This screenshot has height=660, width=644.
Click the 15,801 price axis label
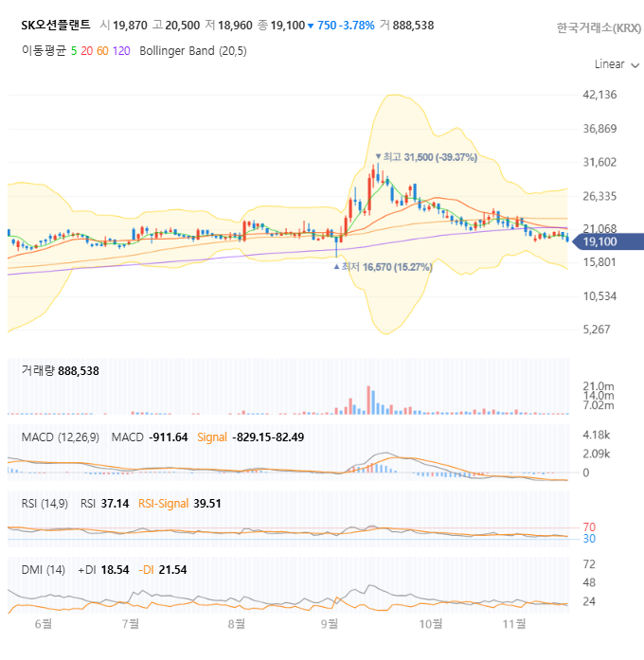point(599,262)
